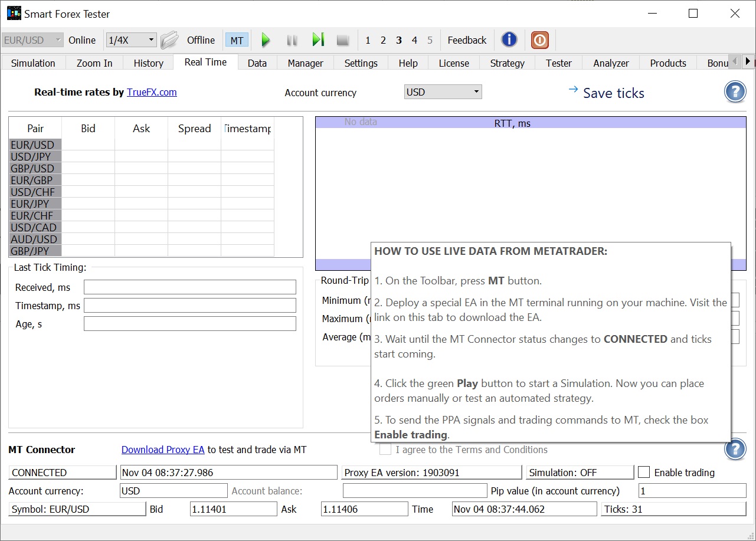Open the Products tab
Viewport: 756px width, 541px height.
[x=668, y=63]
